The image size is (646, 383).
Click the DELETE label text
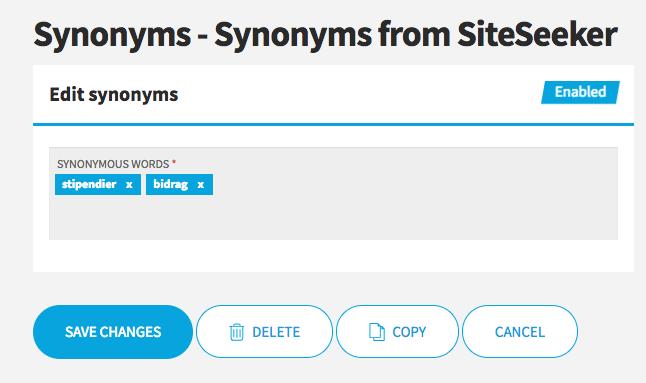pos(276,332)
